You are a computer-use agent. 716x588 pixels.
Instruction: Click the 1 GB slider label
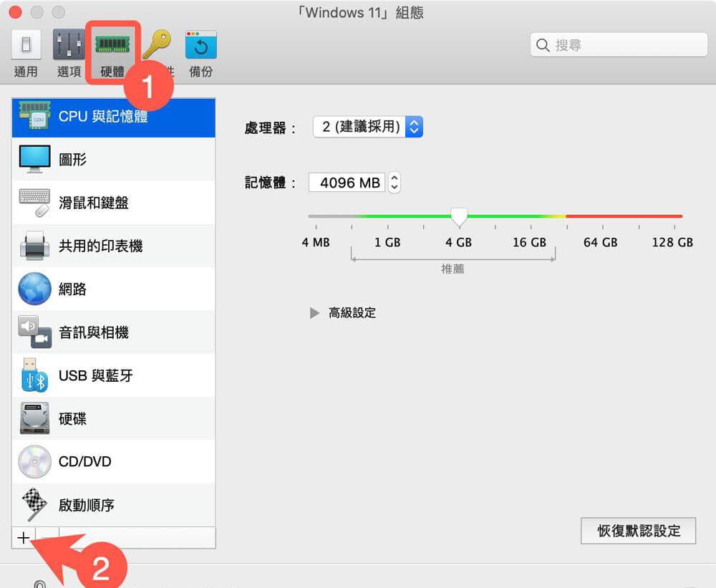387,243
